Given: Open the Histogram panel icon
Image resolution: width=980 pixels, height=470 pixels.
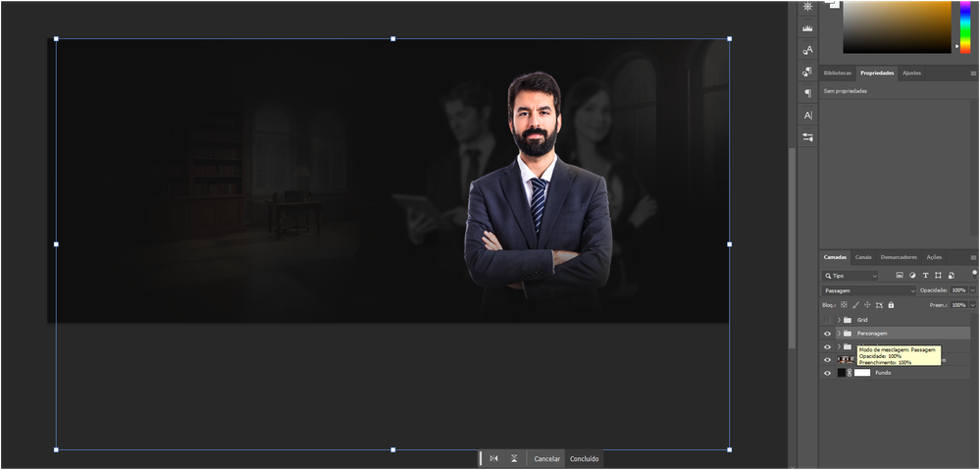Looking at the screenshot, I should pos(807,28).
